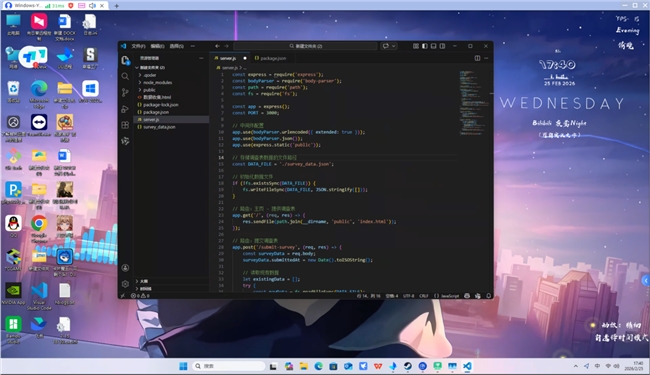
Task: Open the Extensions view
Action: (x=125, y=125)
